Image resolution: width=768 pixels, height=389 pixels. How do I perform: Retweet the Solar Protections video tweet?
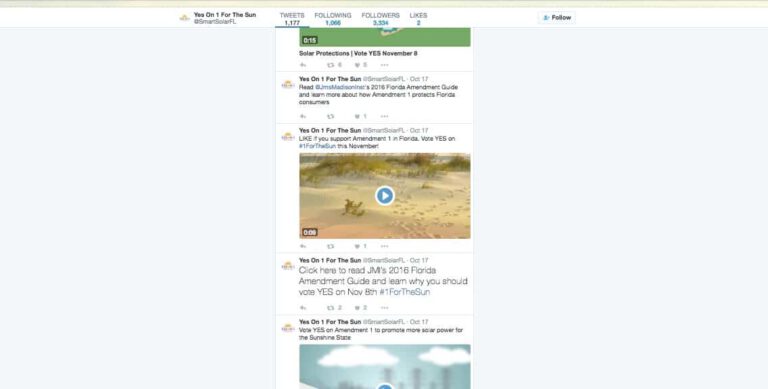click(x=331, y=65)
